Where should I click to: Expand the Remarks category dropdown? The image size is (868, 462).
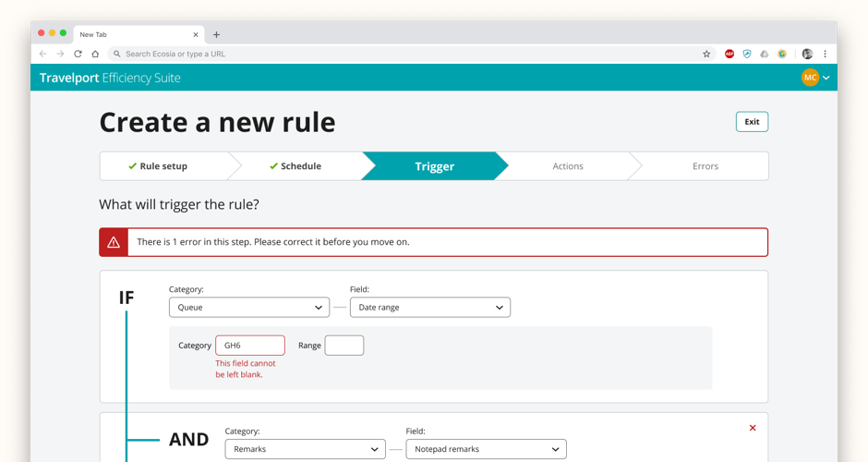(x=305, y=449)
